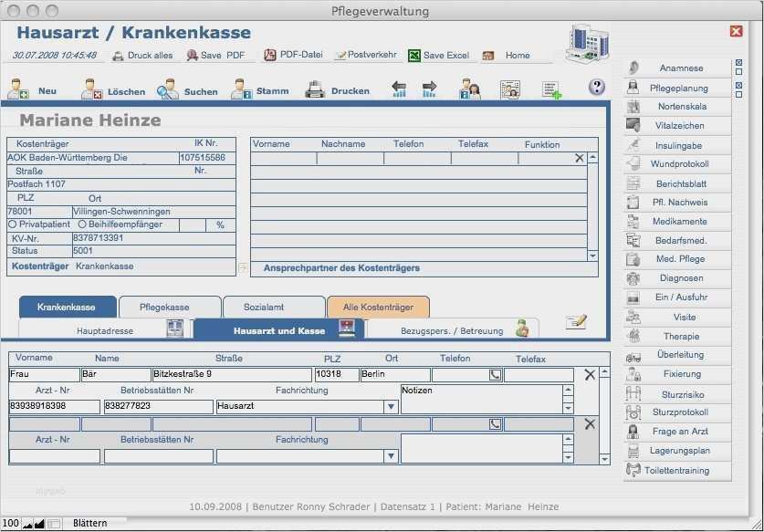Viewport: 764px width, 532px height.
Task: Open the Bezugspers. / Betreuung tab
Action: tap(452, 330)
